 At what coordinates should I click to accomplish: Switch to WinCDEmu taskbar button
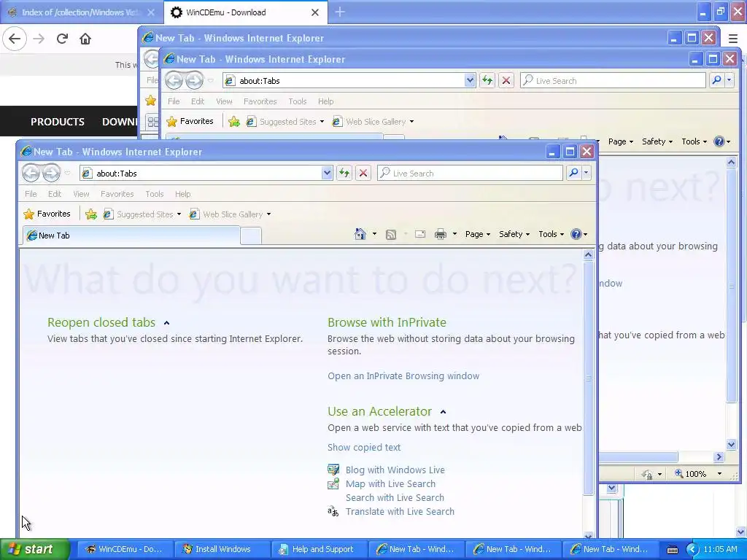125,549
